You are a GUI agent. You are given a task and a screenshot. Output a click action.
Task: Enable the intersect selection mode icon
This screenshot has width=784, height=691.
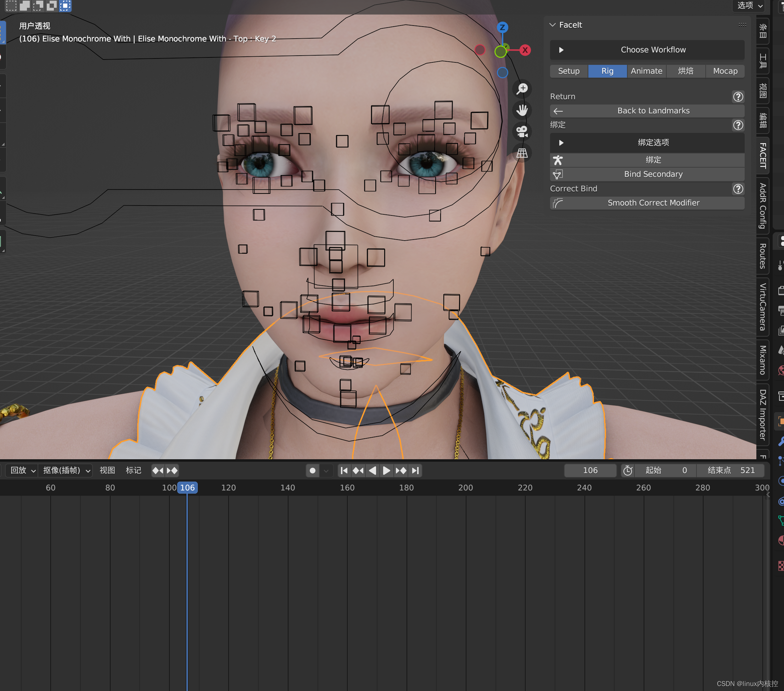point(65,5)
